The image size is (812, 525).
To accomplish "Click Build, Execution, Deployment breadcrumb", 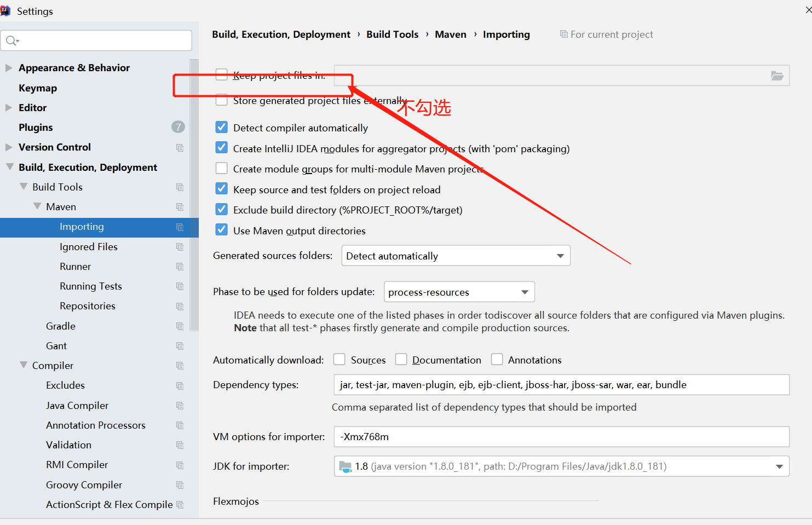I will (281, 34).
